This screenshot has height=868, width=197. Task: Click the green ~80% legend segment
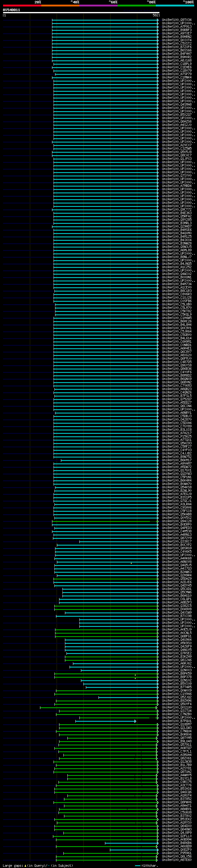click(x=137, y=6)
